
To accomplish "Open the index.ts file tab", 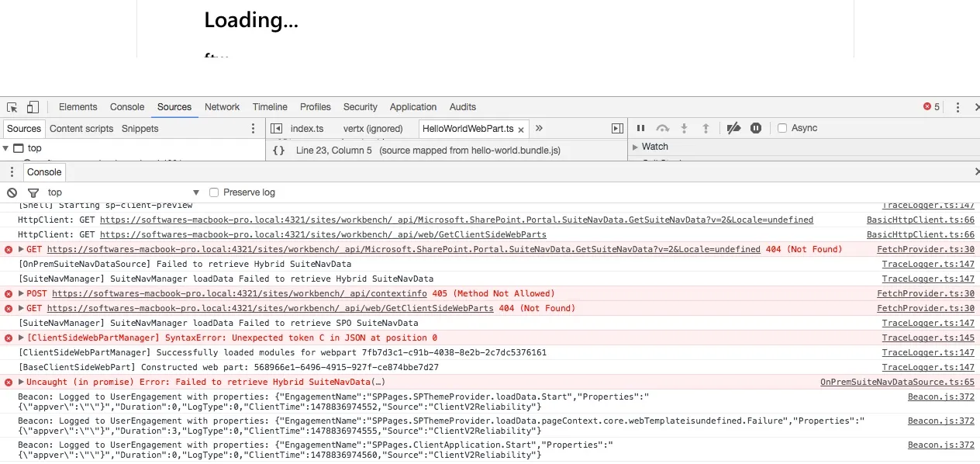I will 307,129.
